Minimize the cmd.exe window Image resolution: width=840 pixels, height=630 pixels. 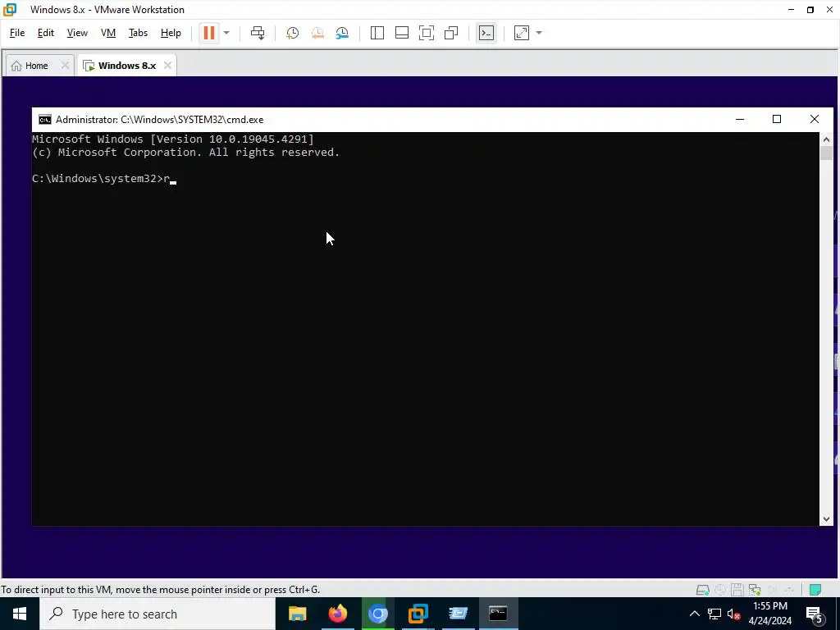[740, 120]
